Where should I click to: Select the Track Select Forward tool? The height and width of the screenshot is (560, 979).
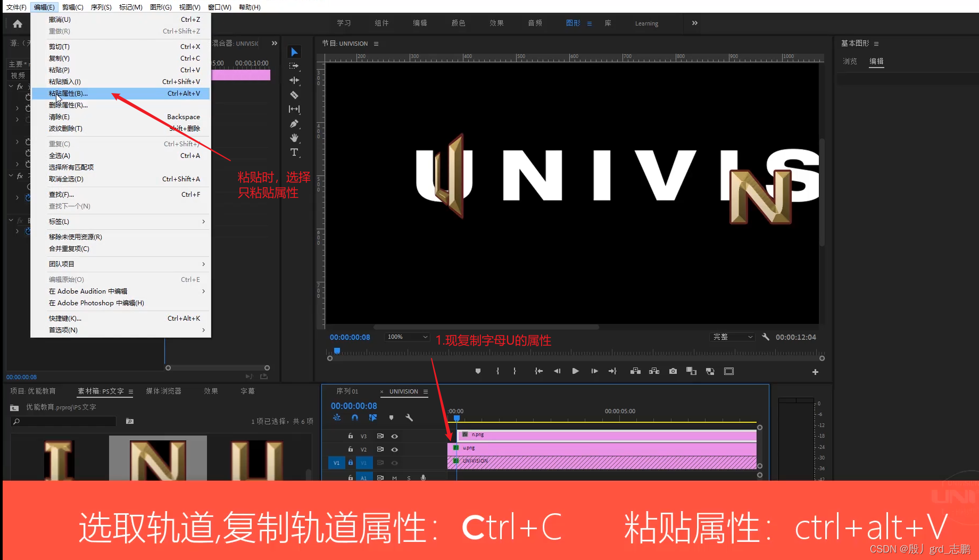(x=294, y=66)
